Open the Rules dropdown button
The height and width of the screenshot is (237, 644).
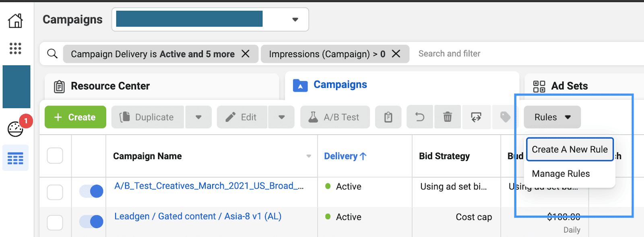pos(552,117)
